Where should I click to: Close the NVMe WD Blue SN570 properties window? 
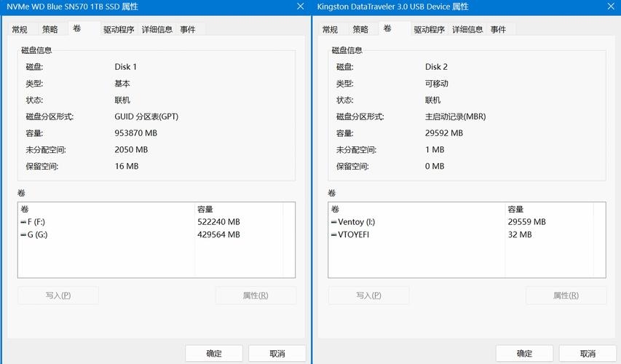point(301,7)
